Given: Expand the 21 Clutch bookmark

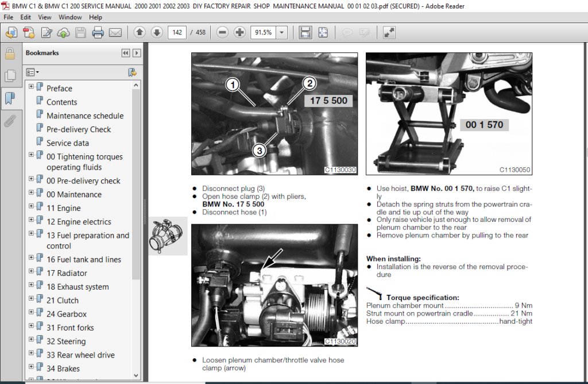Looking at the screenshot, I should click(x=31, y=298).
